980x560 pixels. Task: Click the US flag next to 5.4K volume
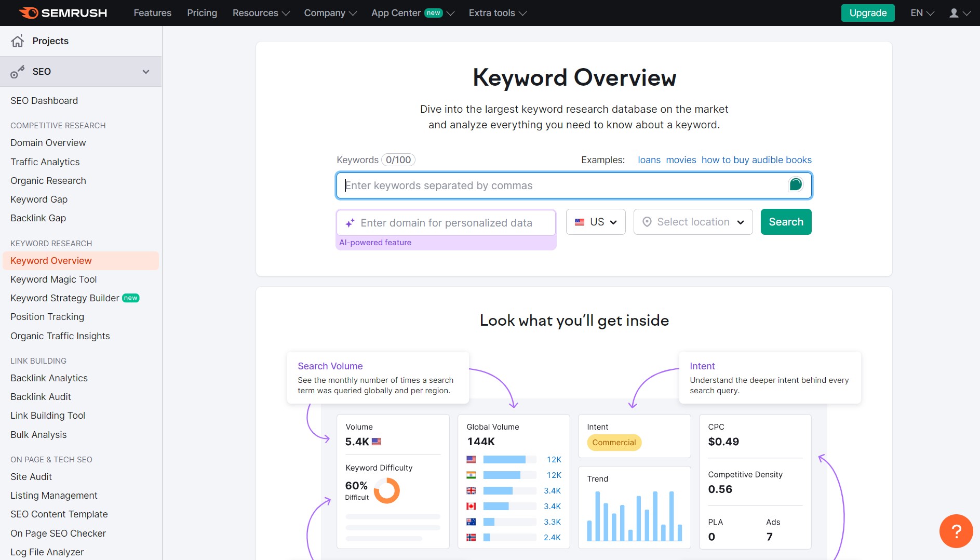coord(377,442)
